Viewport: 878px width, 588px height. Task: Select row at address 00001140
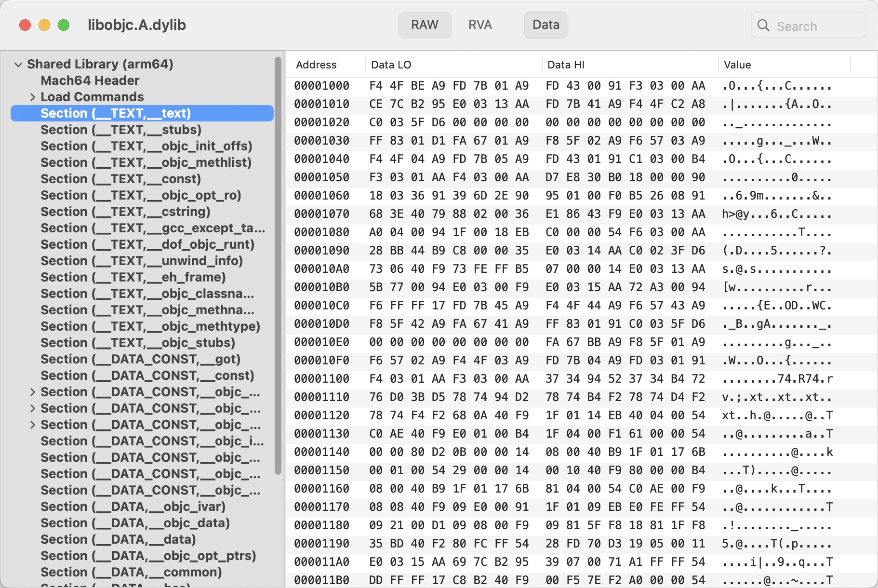[x=582, y=452]
